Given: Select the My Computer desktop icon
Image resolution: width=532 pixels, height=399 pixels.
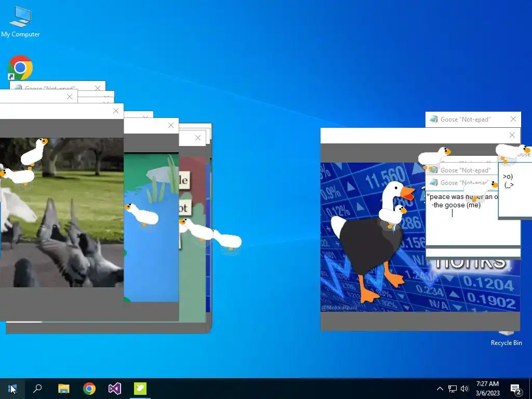Looking at the screenshot, I should (x=20, y=22).
